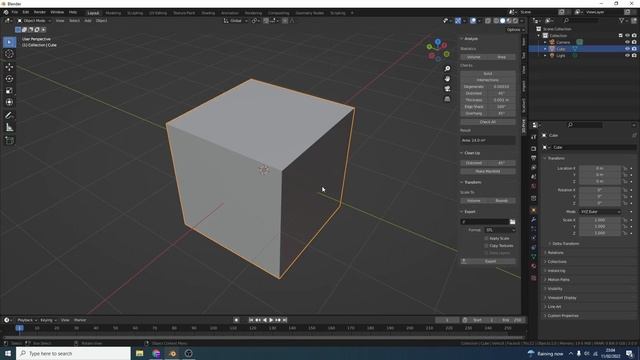This screenshot has width=640, height=360.
Task: Click the viewport zoom magnifier icon
Action: (447, 69)
